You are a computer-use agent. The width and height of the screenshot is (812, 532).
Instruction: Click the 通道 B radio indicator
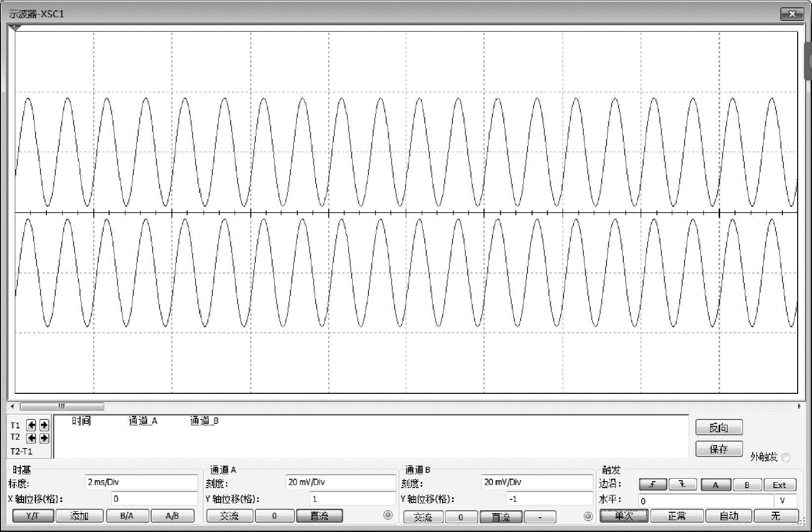click(588, 516)
